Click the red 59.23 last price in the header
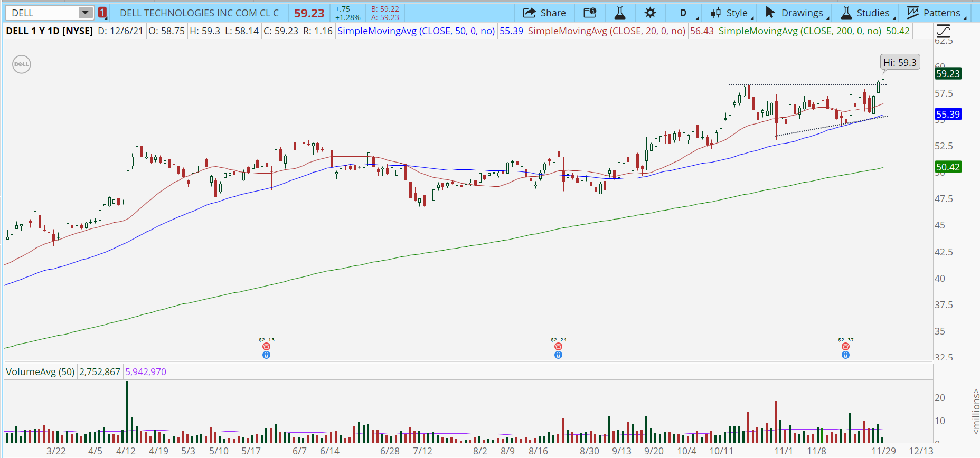Image resolution: width=980 pixels, height=458 pixels. [309, 13]
